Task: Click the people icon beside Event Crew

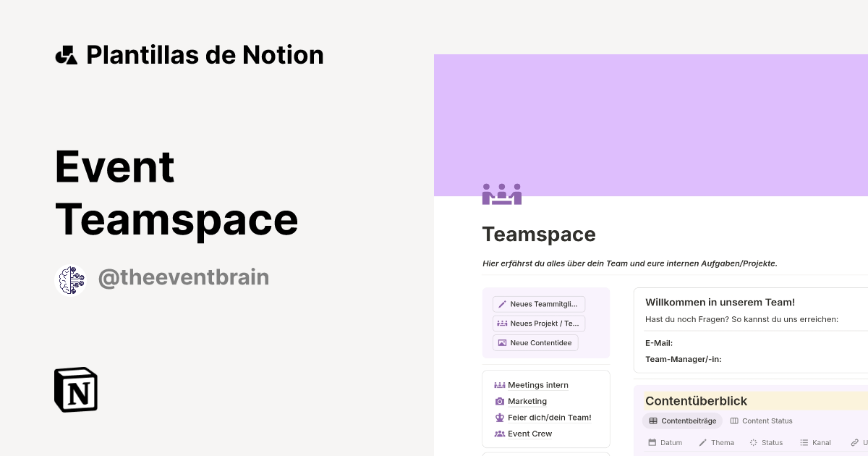Action: tap(499, 434)
